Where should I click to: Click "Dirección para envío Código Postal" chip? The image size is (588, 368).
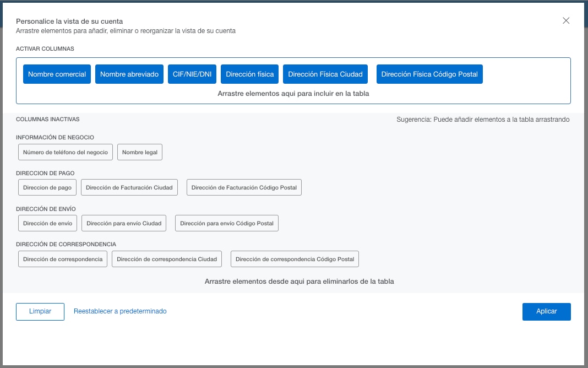(x=227, y=223)
